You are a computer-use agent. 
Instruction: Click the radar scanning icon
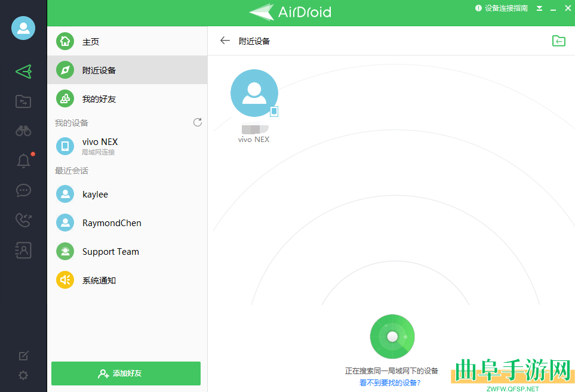pyautogui.click(x=392, y=337)
